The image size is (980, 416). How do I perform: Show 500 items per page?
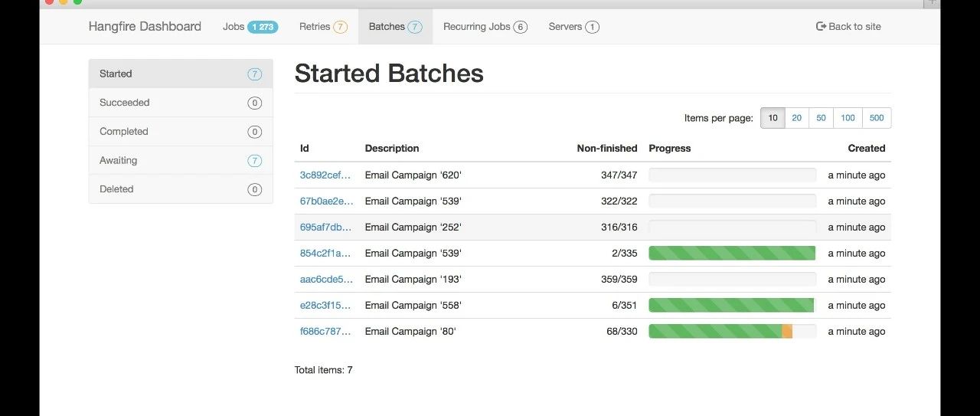(x=877, y=118)
